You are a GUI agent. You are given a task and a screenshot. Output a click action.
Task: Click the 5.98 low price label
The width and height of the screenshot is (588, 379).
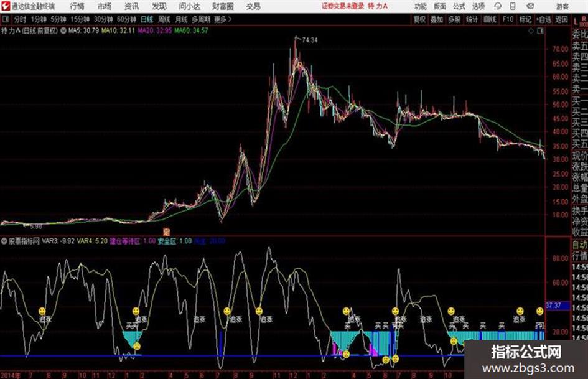click(x=35, y=227)
